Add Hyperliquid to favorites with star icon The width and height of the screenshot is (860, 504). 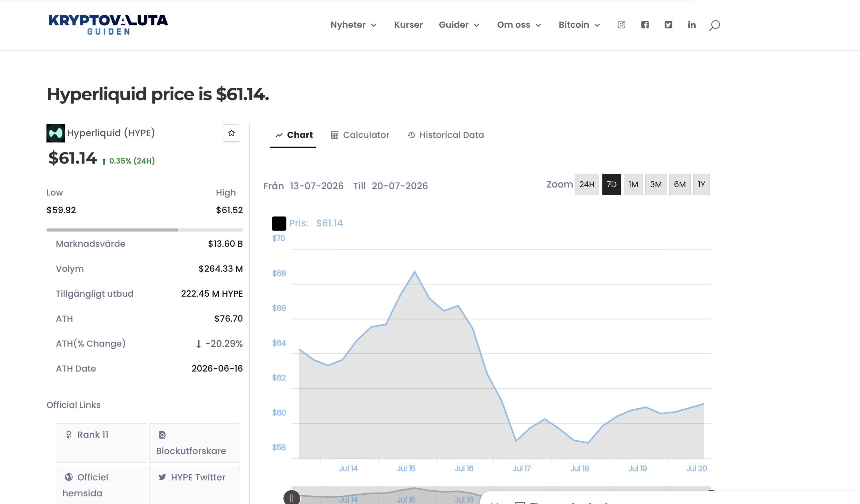click(x=231, y=133)
